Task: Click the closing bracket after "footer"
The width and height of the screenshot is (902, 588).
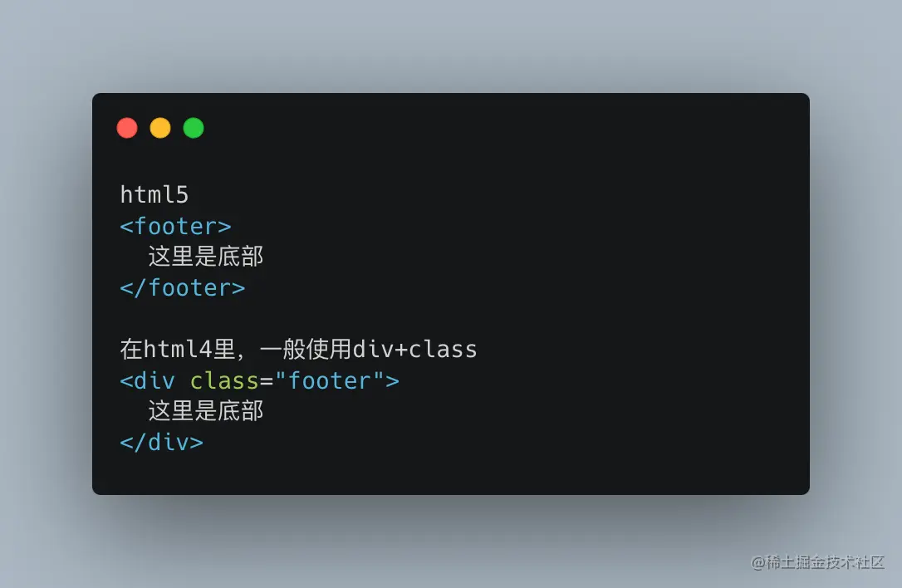Action: click(x=392, y=381)
